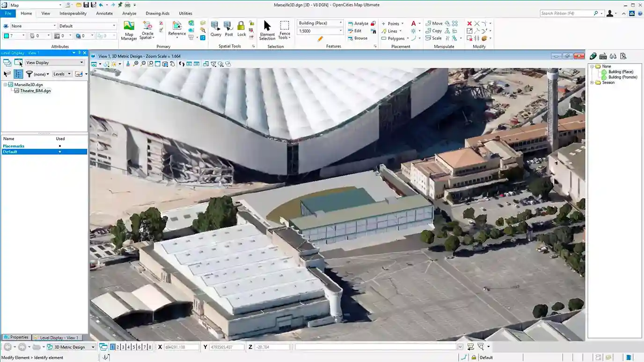Open the 1:5000 scale dropdown
The width and height of the screenshot is (644, 362).
[x=320, y=31]
